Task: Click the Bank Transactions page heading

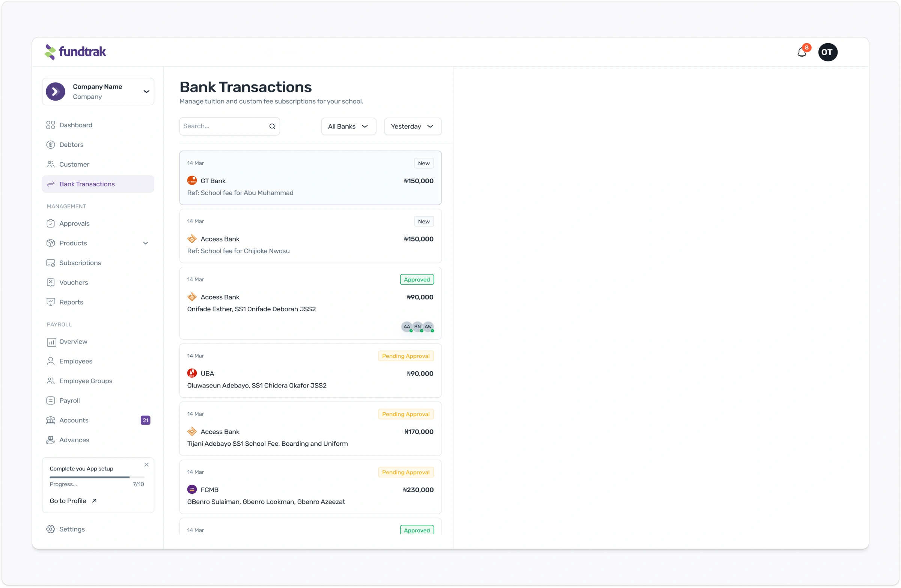Action: 246,87
